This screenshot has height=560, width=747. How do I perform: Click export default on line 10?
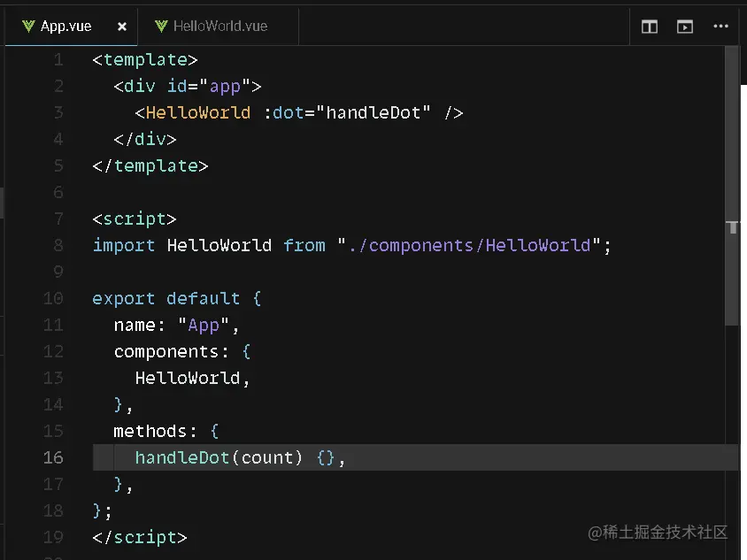pyautogui.click(x=166, y=298)
